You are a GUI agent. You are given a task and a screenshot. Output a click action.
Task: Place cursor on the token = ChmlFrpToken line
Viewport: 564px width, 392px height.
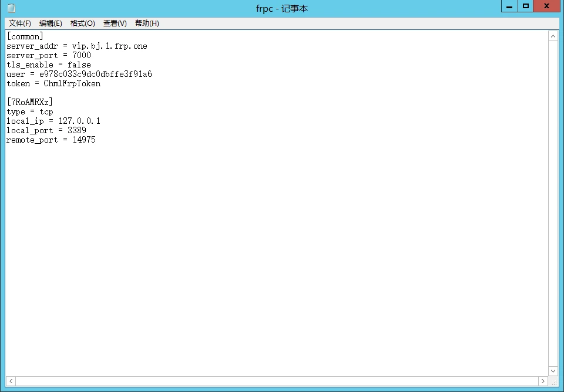point(53,83)
